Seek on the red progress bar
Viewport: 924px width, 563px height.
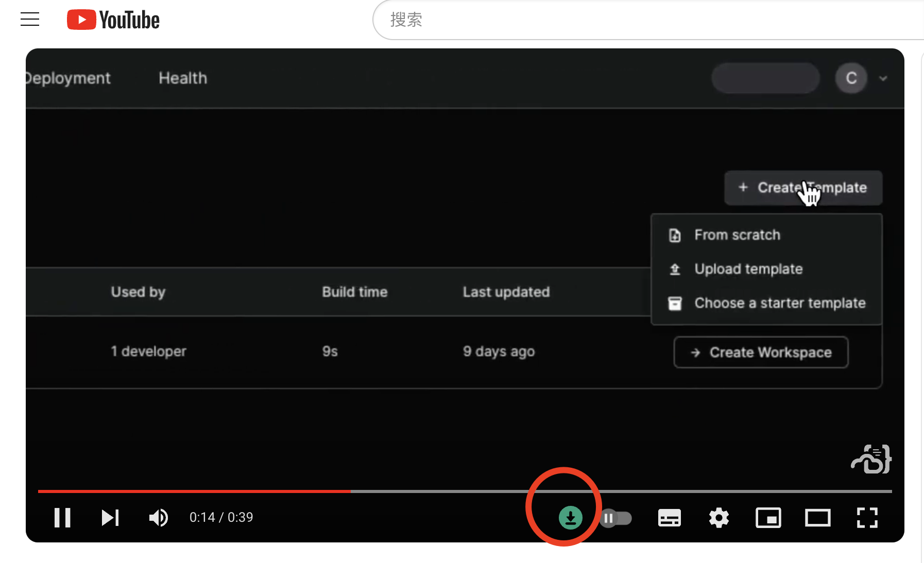point(465,491)
